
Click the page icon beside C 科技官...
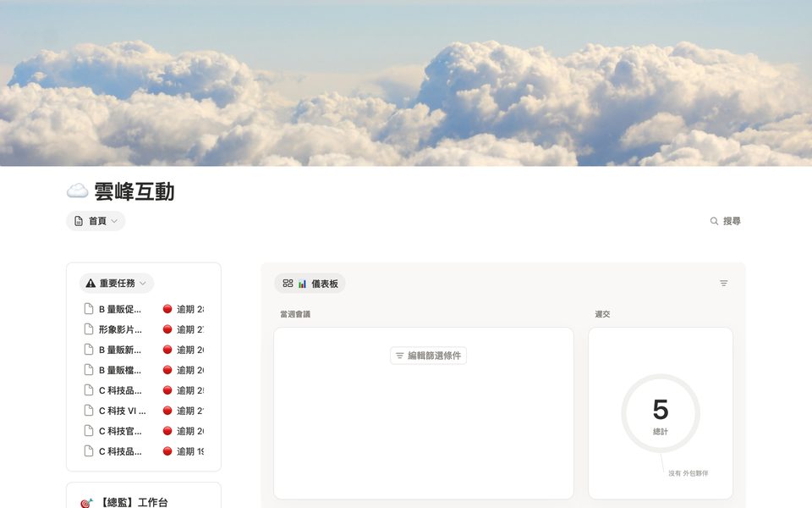coord(89,431)
